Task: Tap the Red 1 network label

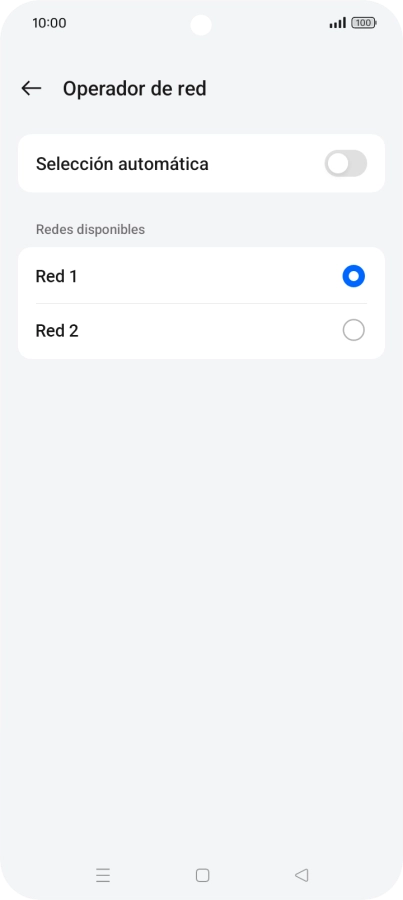Action: coord(56,276)
